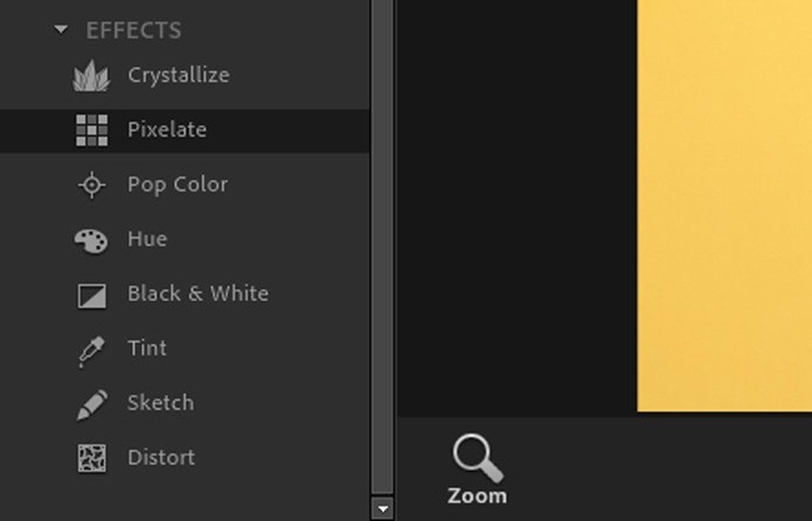Select the Crystallize effect icon
The width and height of the screenshot is (812, 521).
pyautogui.click(x=92, y=76)
